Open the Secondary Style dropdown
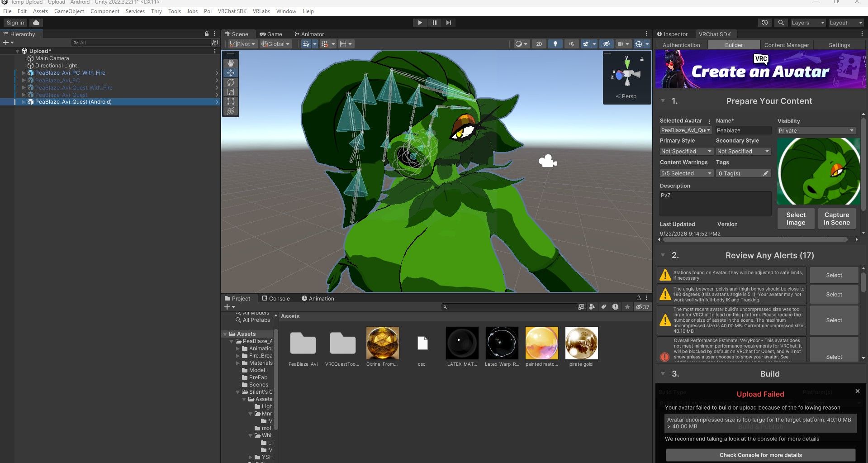868x463 pixels. 743,152
